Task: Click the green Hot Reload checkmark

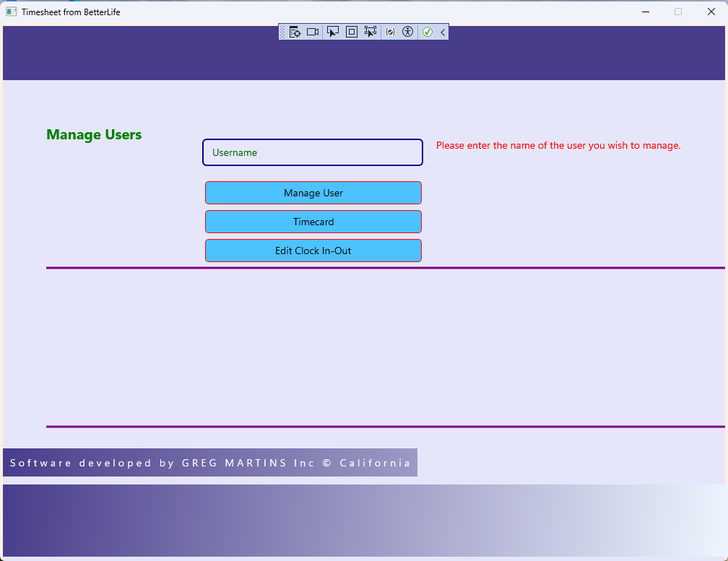Action: tap(428, 32)
